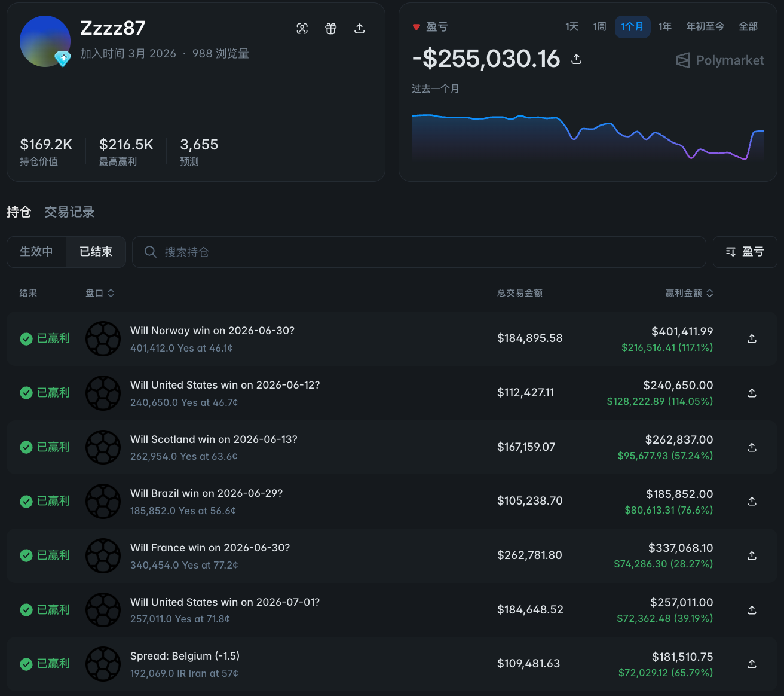Focus the 搜索持仓 search field
This screenshot has width=784, height=696.
(x=419, y=252)
